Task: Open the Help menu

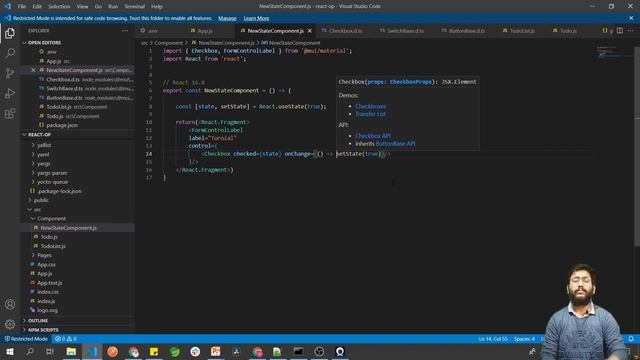Action: [x=157, y=6]
